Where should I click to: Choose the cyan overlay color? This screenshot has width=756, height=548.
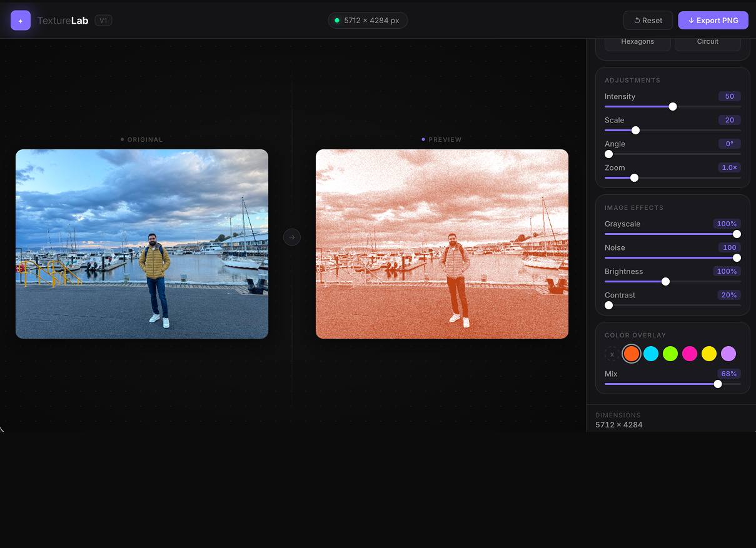coord(651,354)
